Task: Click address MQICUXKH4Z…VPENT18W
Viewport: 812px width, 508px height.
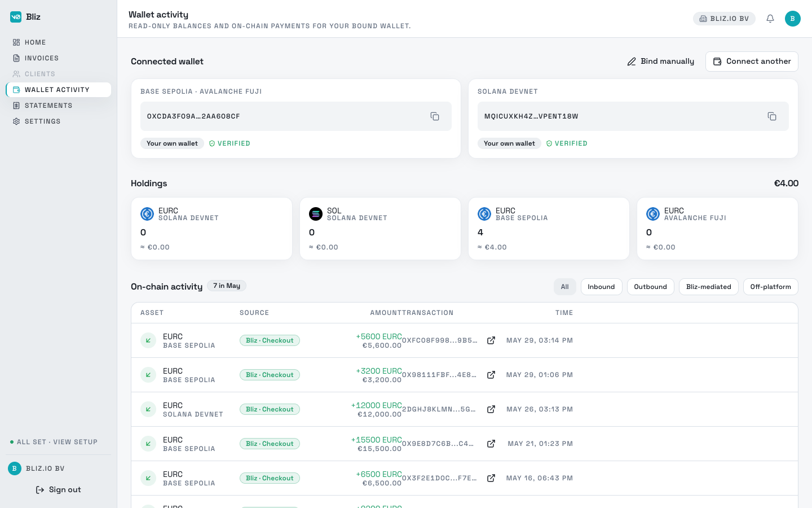Action: (531, 116)
